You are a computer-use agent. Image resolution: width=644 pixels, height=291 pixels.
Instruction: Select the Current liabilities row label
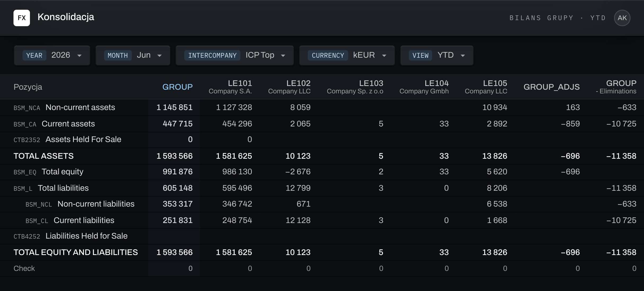point(84,220)
